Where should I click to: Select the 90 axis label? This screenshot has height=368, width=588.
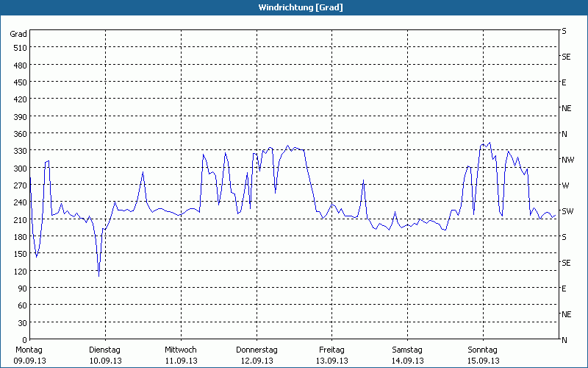point(23,289)
